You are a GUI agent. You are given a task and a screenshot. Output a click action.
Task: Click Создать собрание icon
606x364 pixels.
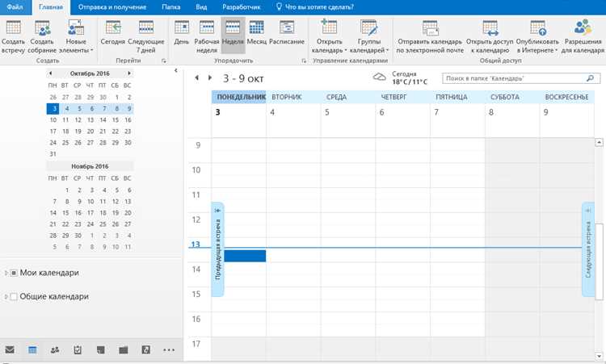42,27
